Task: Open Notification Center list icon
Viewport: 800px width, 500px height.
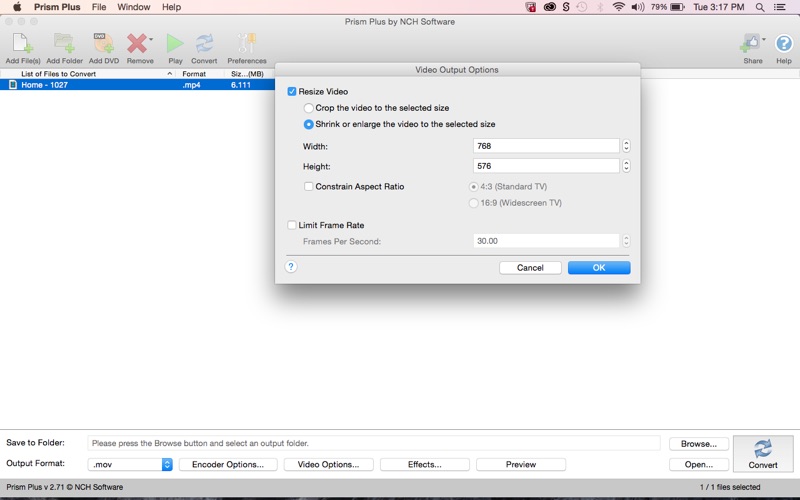Action: click(780, 7)
